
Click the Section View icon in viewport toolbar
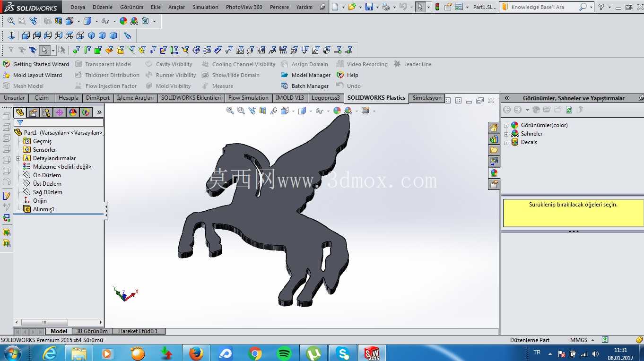[x=263, y=111]
